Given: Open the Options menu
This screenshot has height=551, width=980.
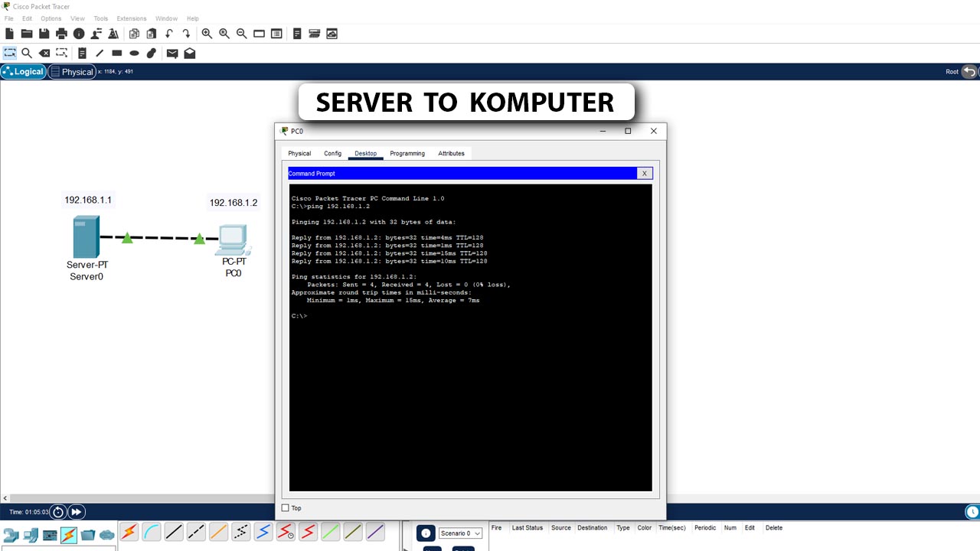Looking at the screenshot, I should [51, 18].
